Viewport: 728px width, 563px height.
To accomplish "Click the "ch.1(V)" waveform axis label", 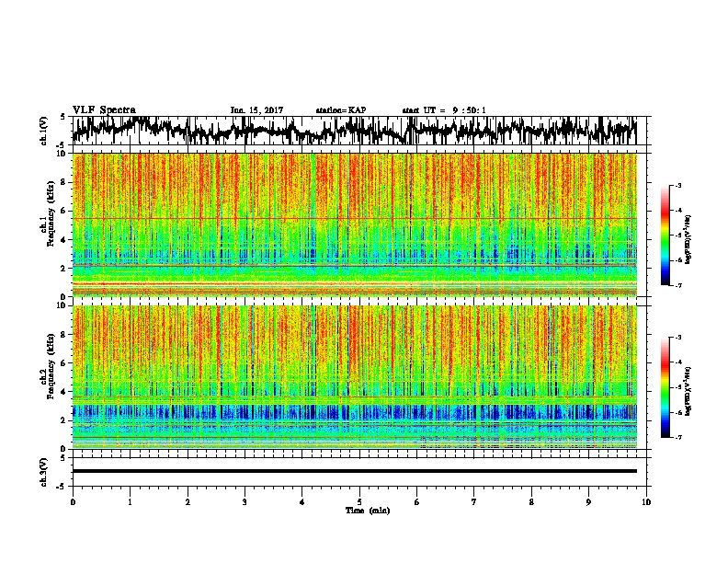I will pyautogui.click(x=43, y=131).
